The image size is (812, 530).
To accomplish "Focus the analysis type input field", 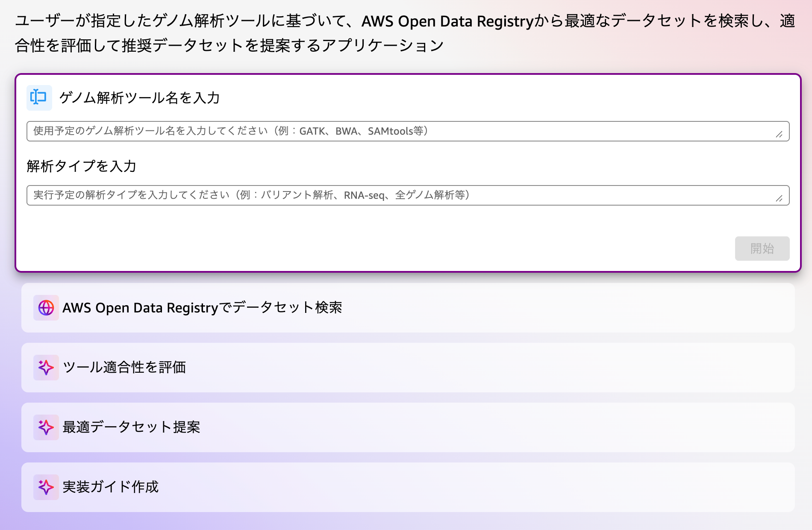I will pos(402,195).
